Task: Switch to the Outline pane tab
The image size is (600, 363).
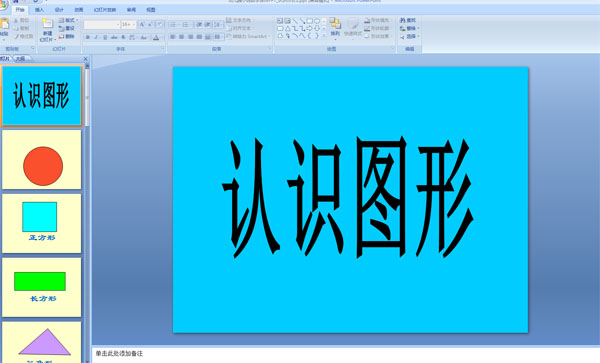Action: point(21,59)
